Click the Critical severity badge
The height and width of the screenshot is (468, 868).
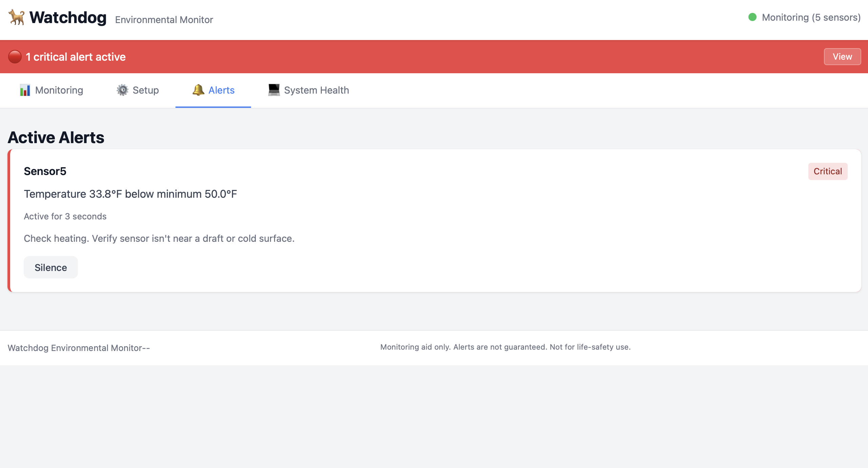pyautogui.click(x=827, y=171)
